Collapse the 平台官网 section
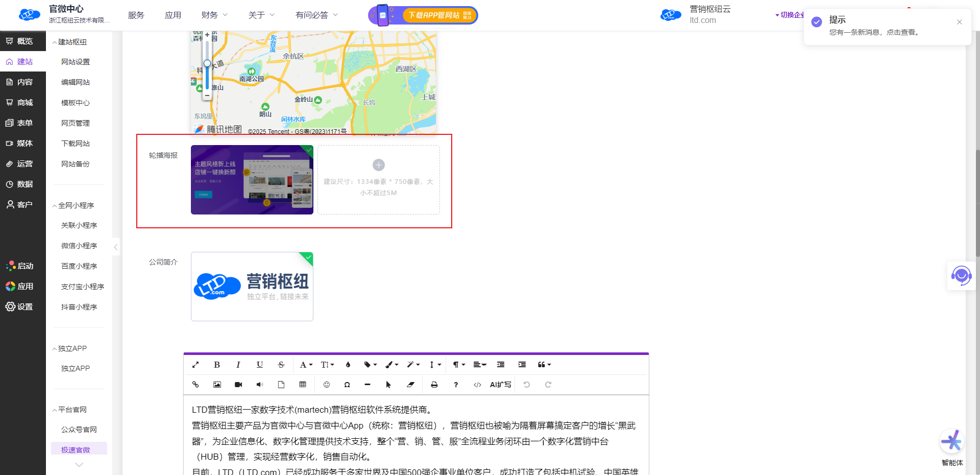This screenshot has width=980, height=475. tap(69, 410)
